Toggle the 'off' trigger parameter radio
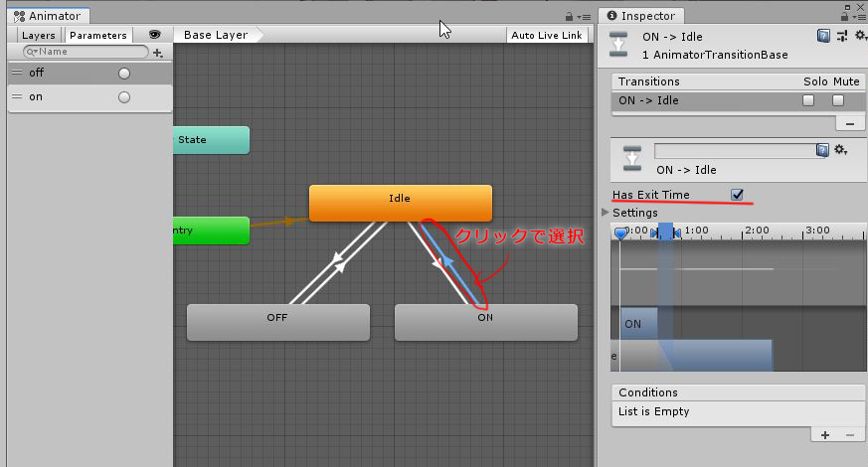Viewport: 868px width, 467px height. point(124,74)
